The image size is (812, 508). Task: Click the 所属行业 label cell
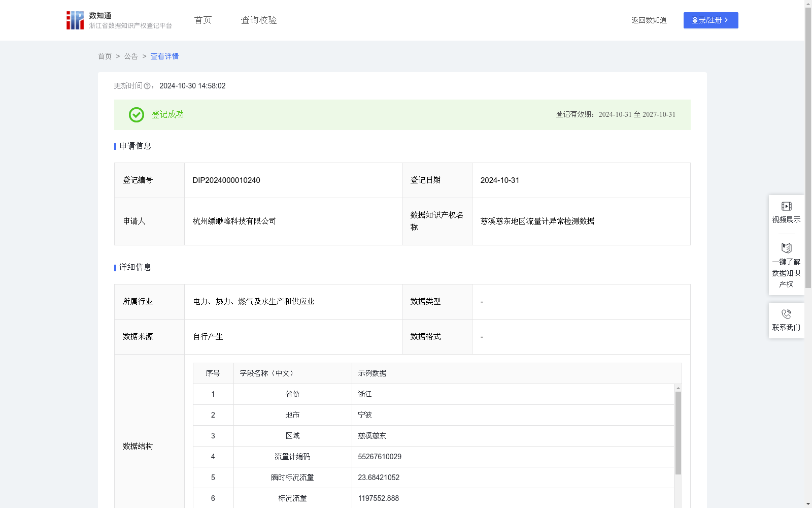(149, 302)
